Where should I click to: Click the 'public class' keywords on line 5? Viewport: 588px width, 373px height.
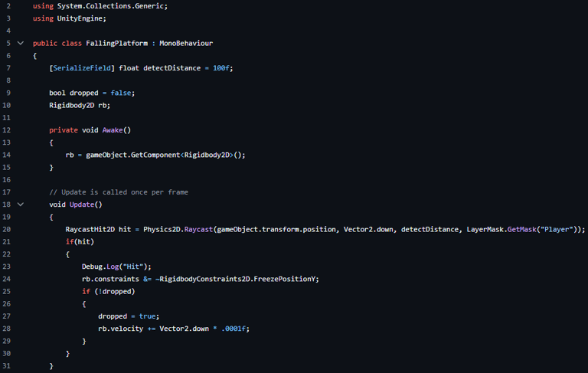(57, 43)
